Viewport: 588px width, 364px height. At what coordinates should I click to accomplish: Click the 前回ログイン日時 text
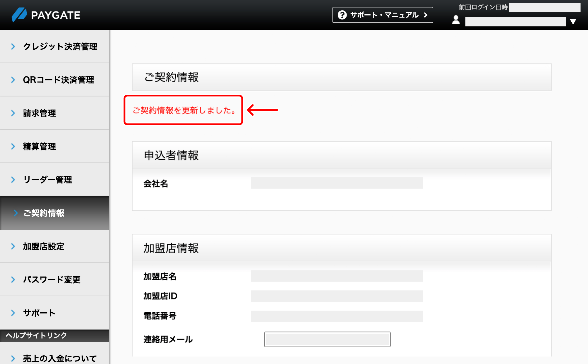pos(483,7)
